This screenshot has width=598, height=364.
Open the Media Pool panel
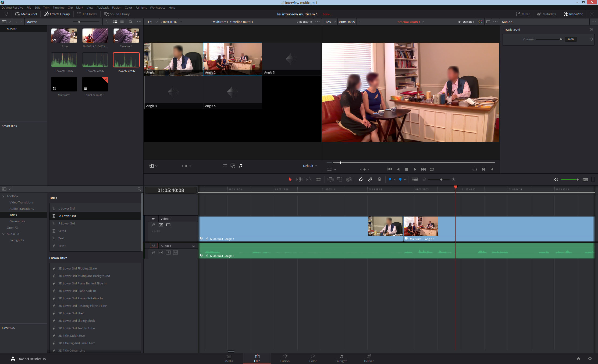pos(26,14)
